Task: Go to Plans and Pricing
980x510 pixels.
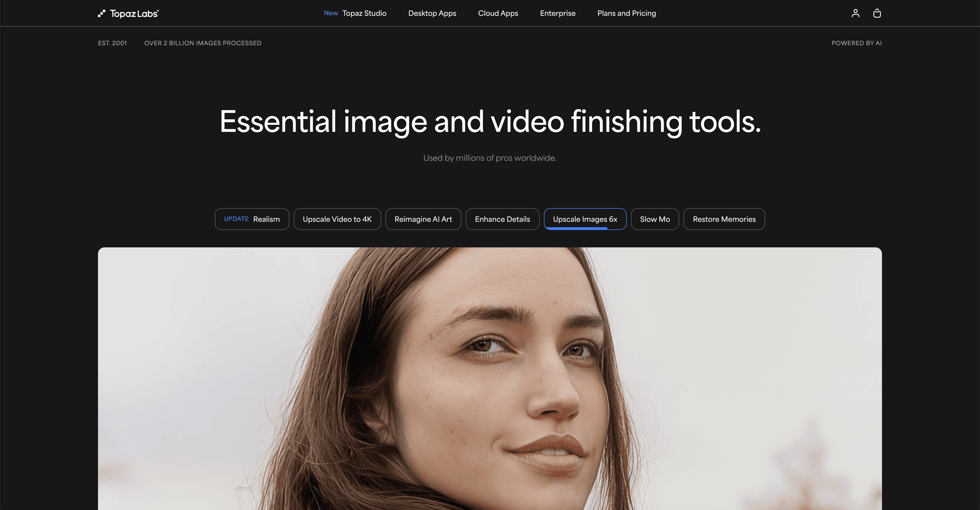Action: click(626, 13)
